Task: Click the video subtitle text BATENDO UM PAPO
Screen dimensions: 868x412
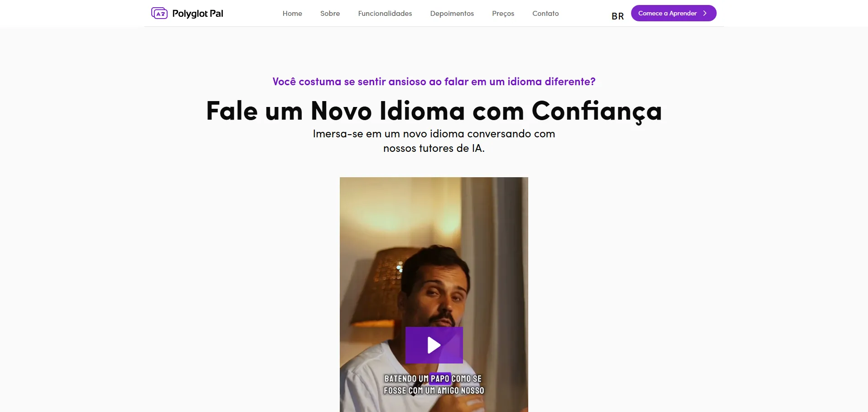Action: coord(417,378)
